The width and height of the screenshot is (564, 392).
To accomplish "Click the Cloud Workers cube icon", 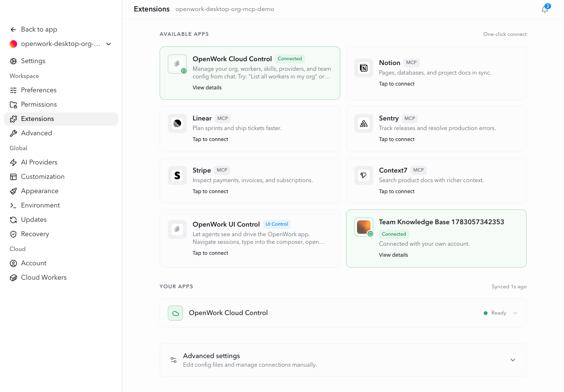I will click(x=13, y=278).
